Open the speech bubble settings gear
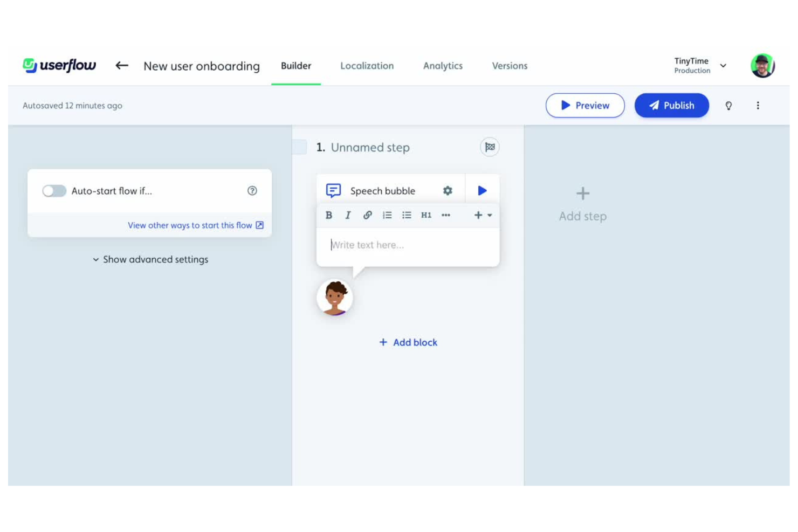The height and width of the screenshot is (532, 798). 448,190
